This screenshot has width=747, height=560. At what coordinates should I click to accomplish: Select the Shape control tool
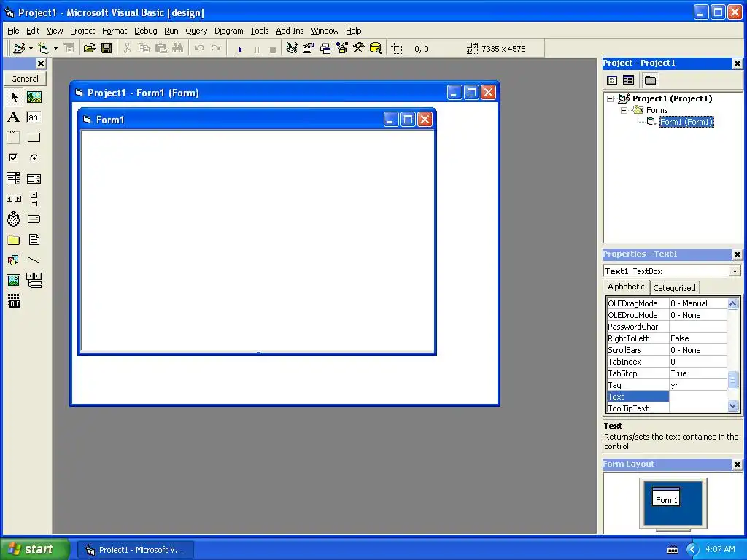coord(14,260)
